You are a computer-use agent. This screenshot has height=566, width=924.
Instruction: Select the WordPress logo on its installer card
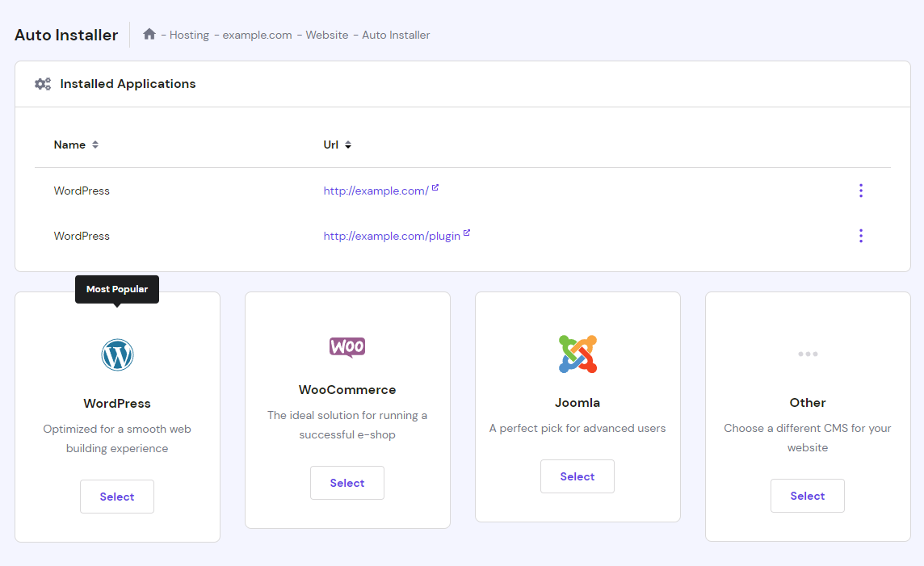tap(117, 354)
